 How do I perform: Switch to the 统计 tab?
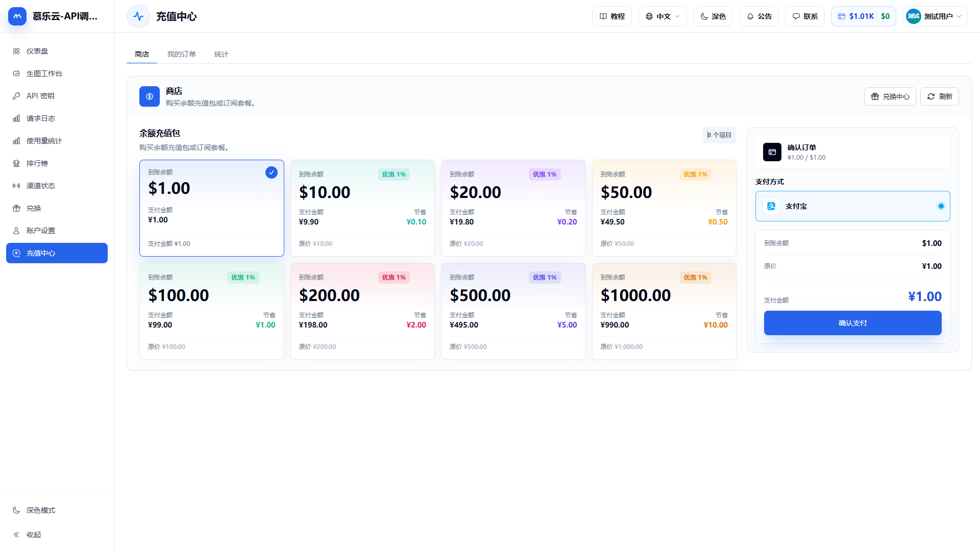coord(222,54)
